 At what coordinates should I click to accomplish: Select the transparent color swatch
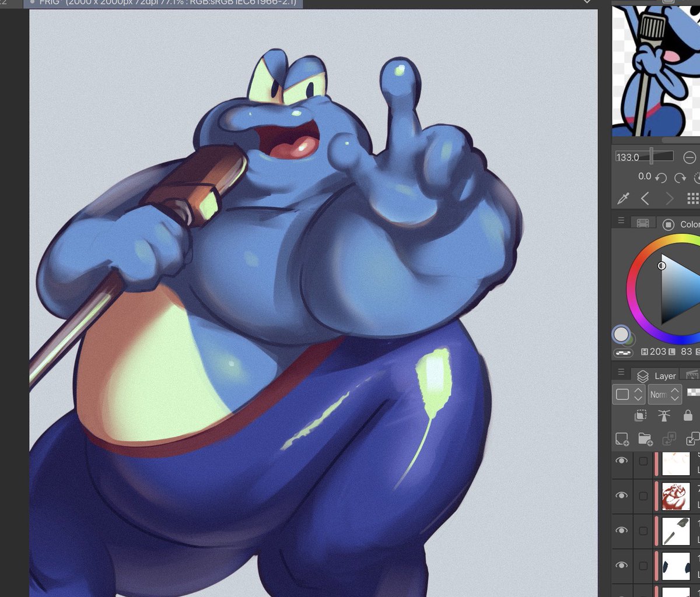624,353
